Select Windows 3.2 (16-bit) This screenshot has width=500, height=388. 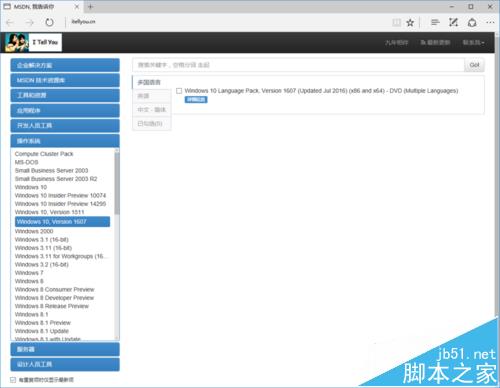[42, 264]
